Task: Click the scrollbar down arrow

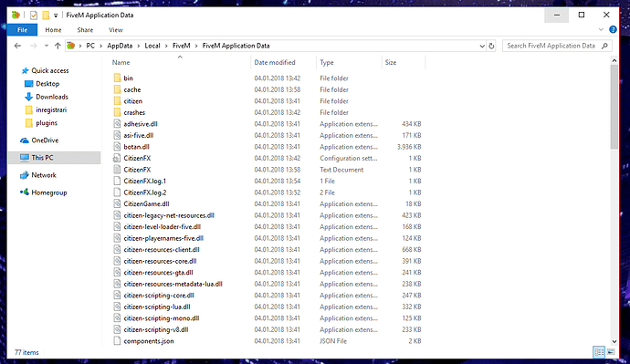Action: click(614, 341)
